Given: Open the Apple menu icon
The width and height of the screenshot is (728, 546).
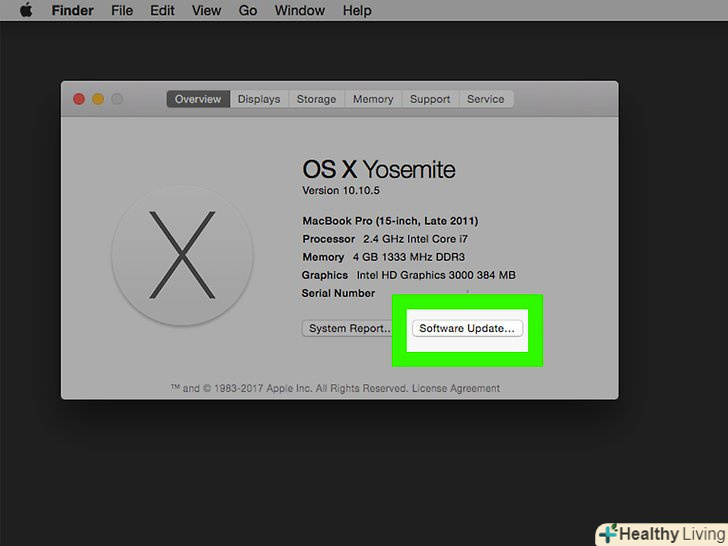Looking at the screenshot, I should click(x=26, y=10).
